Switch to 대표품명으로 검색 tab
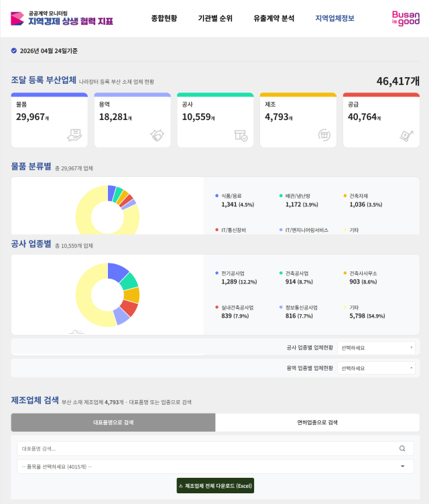The width and height of the screenshot is (429, 504). pyautogui.click(x=113, y=422)
